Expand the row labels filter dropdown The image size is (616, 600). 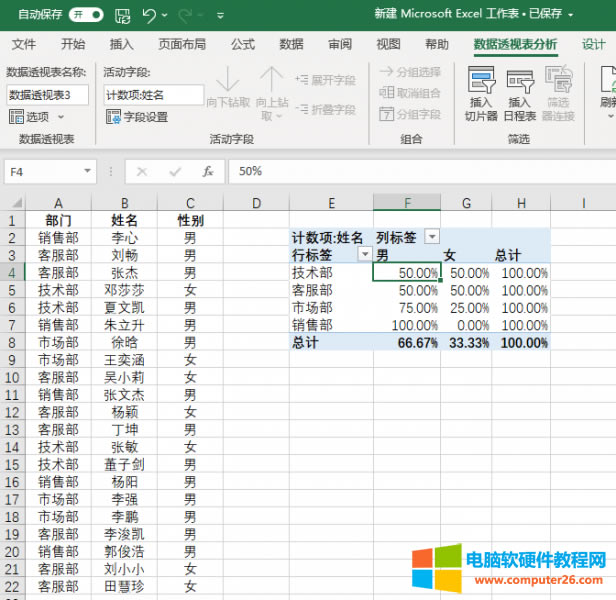pos(364,254)
